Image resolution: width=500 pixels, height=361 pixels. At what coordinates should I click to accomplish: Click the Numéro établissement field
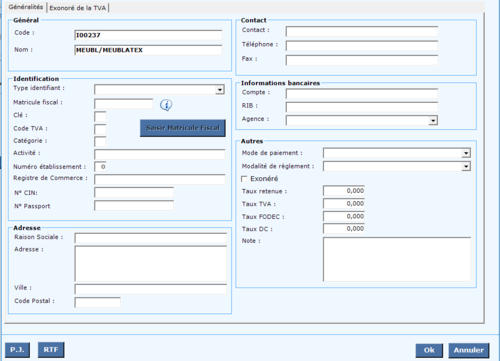[100, 167]
